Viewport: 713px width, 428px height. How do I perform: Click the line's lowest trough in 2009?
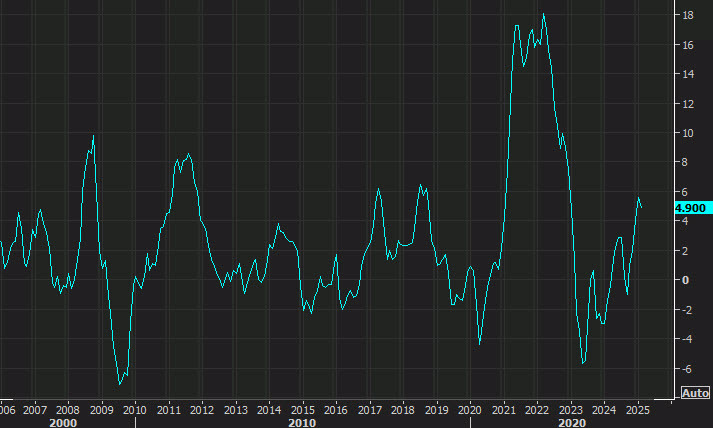coord(120,383)
